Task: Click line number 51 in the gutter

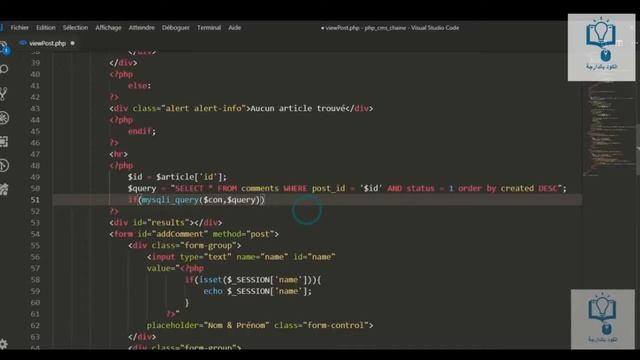Action: (35, 200)
